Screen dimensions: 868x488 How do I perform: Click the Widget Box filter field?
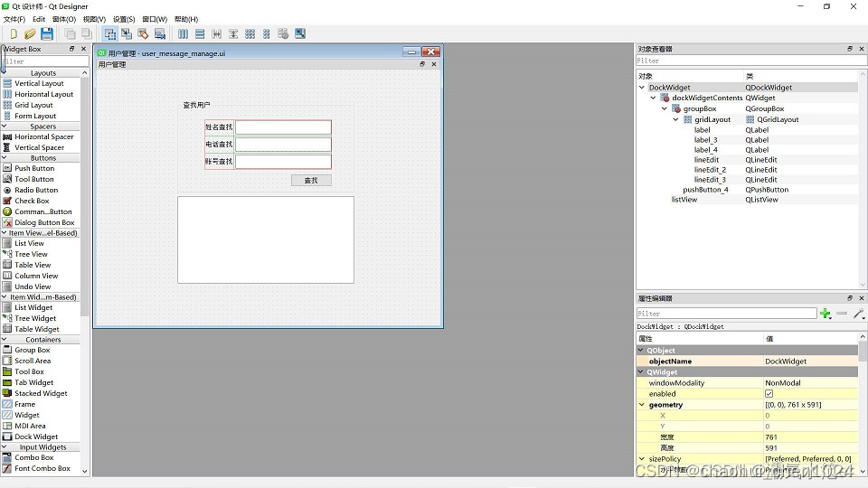(x=45, y=61)
